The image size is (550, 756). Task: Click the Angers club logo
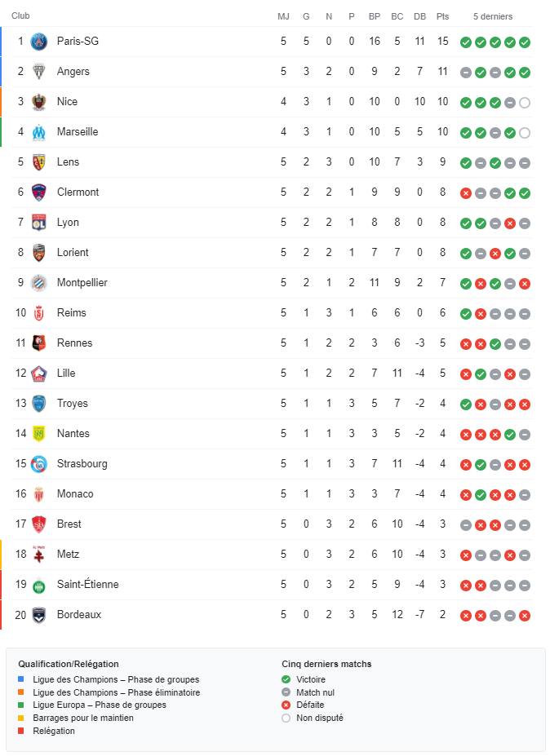point(39,72)
